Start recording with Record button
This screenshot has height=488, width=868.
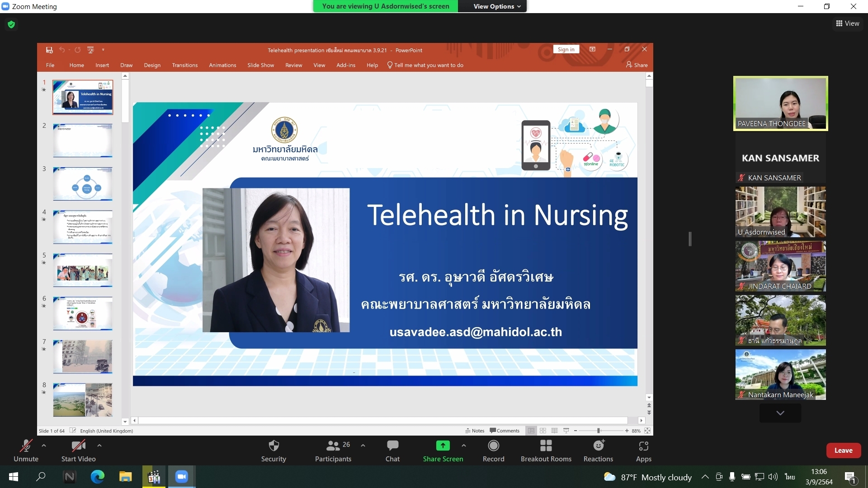(x=493, y=450)
